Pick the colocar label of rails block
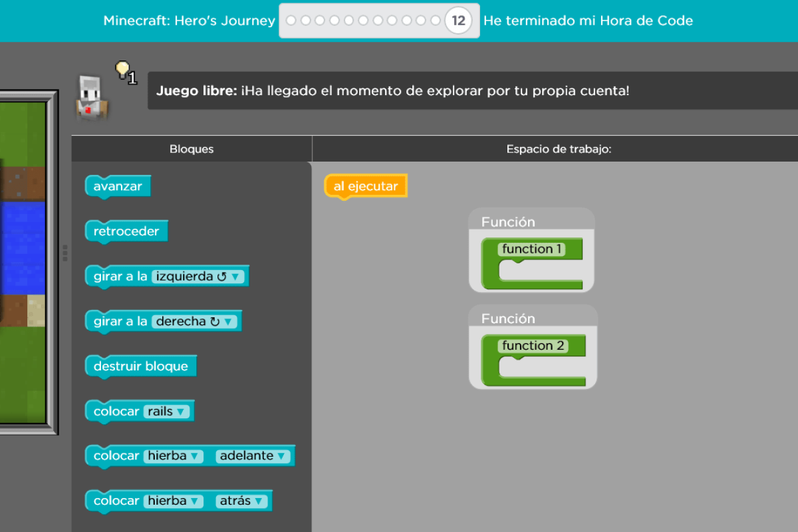This screenshot has height=532, width=798. pyautogui.click(x=116, y=412)
